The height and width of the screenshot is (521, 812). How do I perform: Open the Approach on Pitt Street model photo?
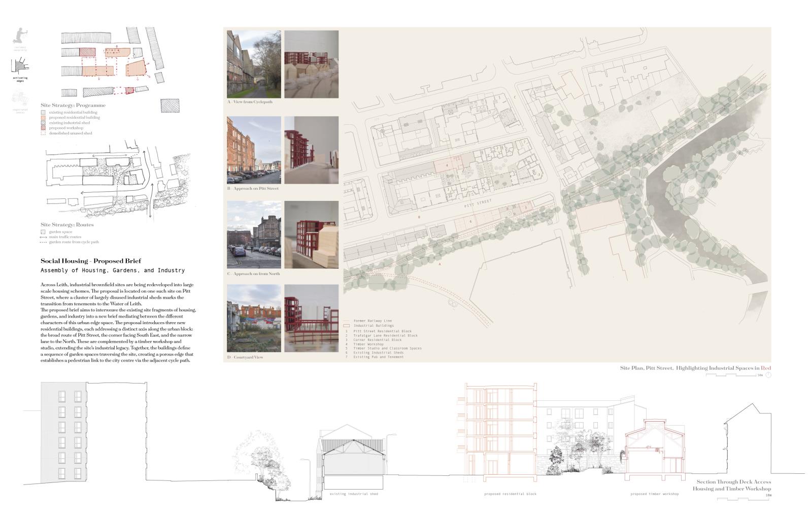tap(311, 150)
